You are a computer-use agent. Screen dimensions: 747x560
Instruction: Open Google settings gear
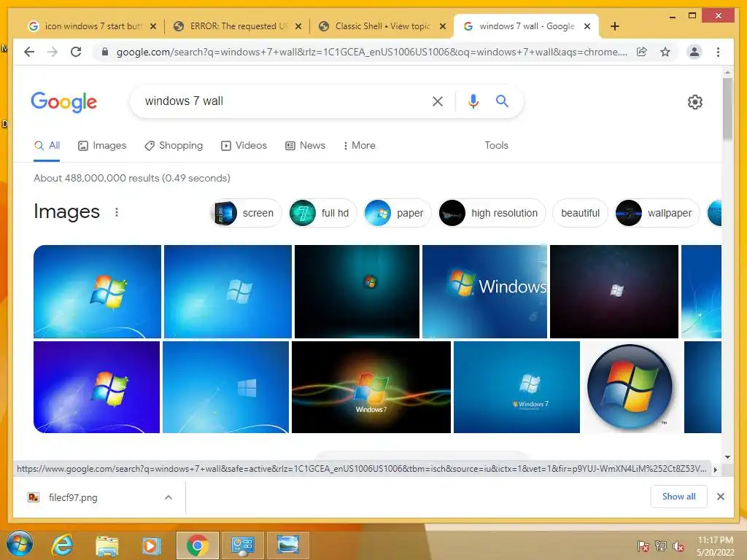(x=694, y=102)
